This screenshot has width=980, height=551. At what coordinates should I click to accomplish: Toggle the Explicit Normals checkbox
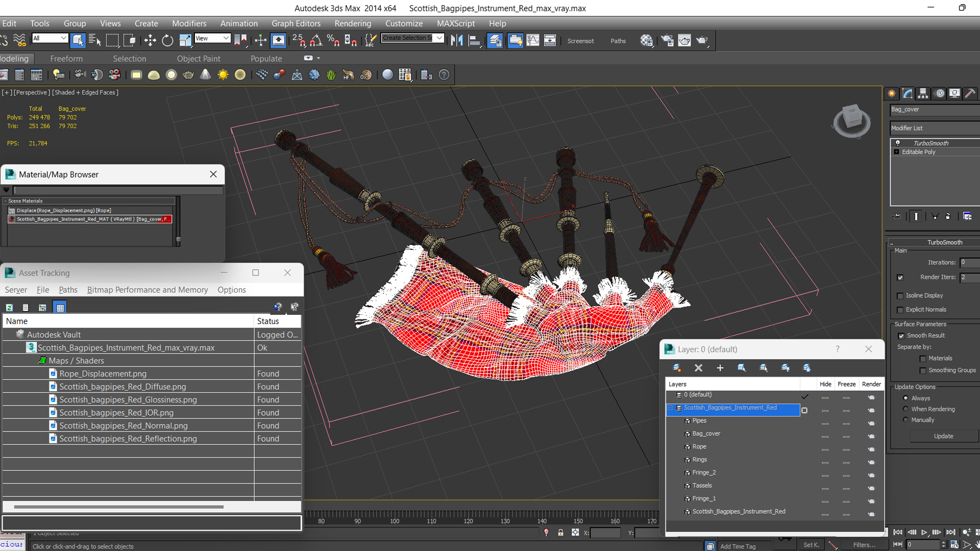[900, 310]
